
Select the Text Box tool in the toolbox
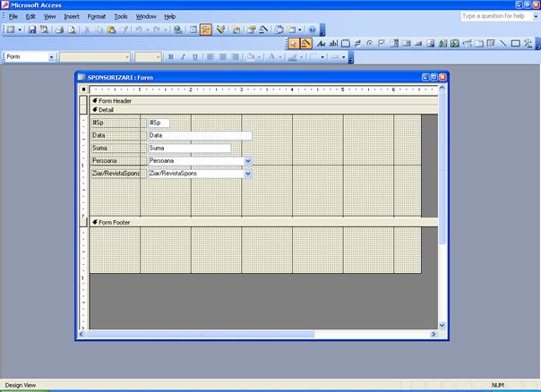coord(334,43)
